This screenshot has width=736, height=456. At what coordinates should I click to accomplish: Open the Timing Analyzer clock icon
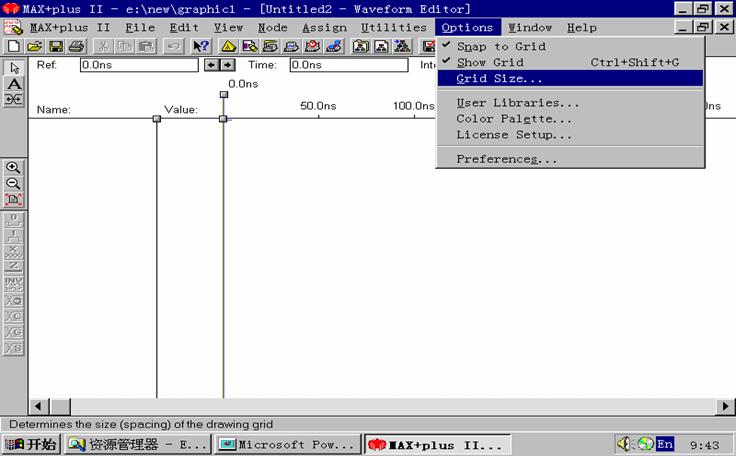click(312, 46)
